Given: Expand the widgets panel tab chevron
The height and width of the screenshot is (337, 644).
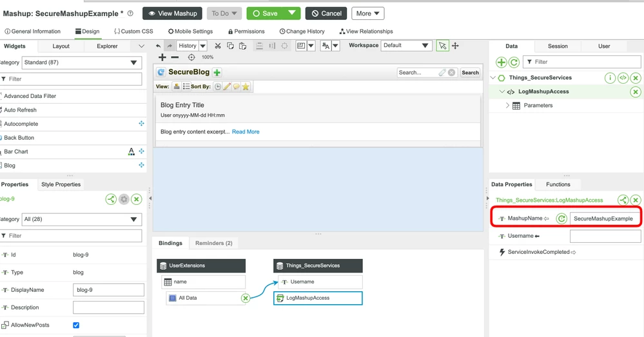Looking at the screenshot, I should point(141,46).
